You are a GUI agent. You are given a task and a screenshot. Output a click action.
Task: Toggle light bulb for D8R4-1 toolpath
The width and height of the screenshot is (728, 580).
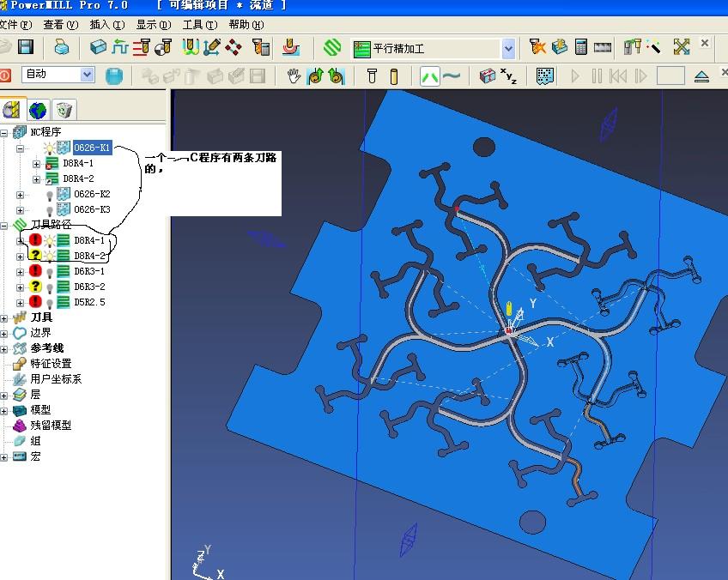(49, 240)
